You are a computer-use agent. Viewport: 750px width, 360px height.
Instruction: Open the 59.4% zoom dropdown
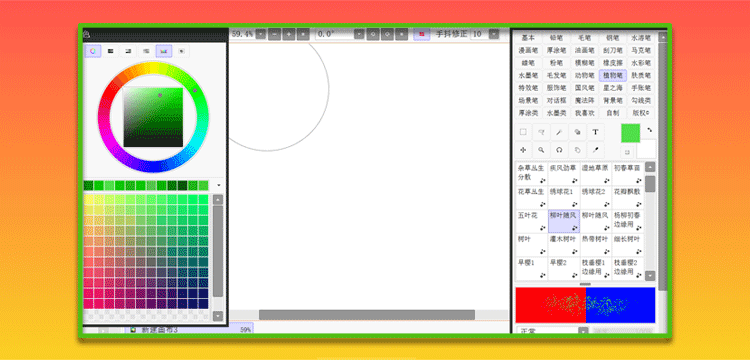coord(261,34)
